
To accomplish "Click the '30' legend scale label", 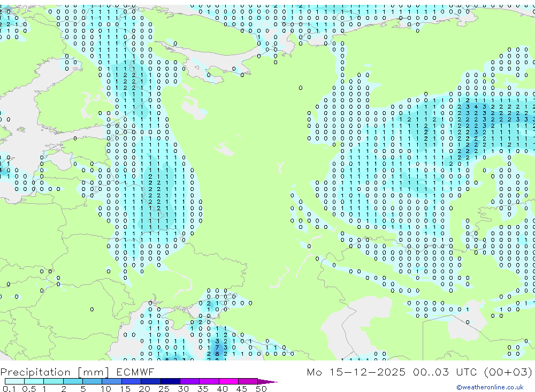I will 184,389.
